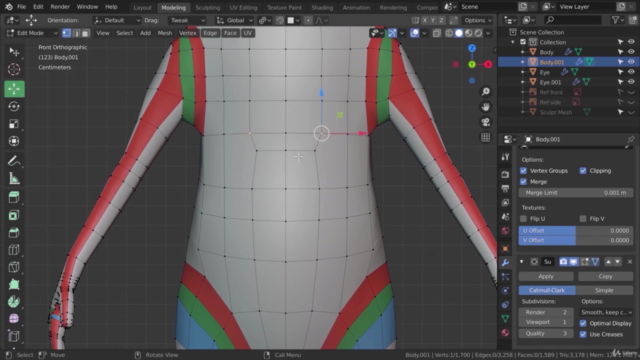The width and height of the screenshot is (640, 360).
Task: Toggle the Merge checkbox
Action: 523,182
